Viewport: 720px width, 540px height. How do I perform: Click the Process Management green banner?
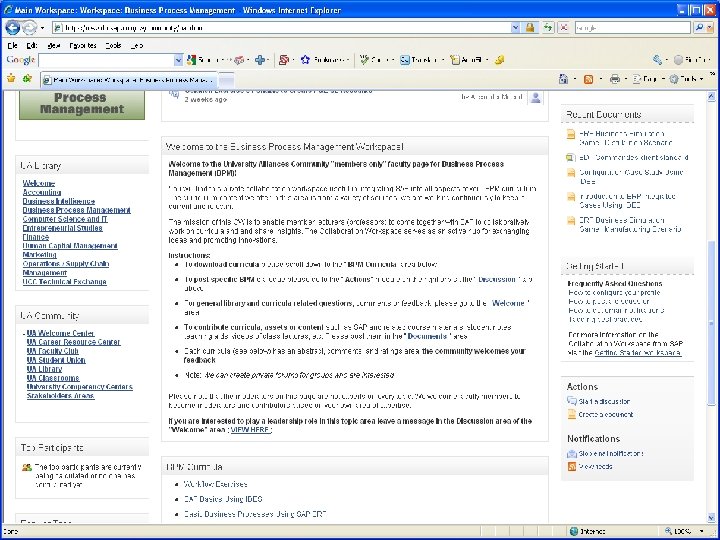pos(82,104)
